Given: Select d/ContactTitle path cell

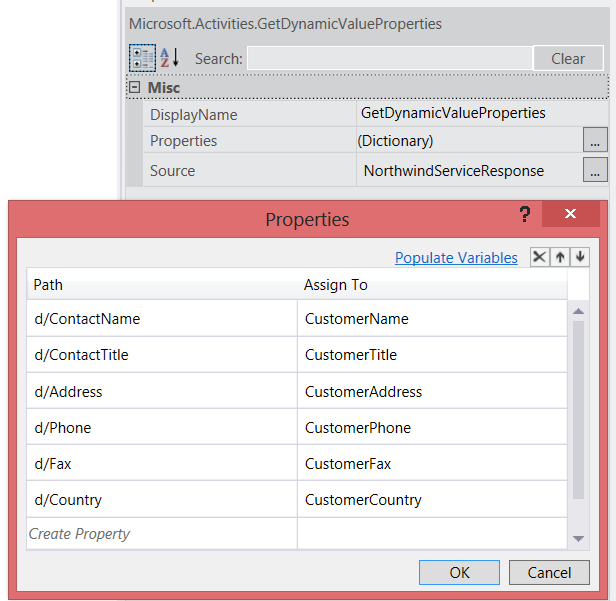Looking at the screenshot, I should (x=162, y=355).
